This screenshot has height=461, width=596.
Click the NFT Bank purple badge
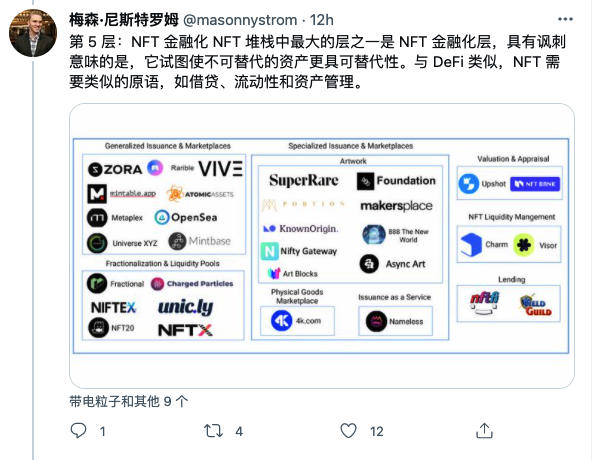(535, 184)
